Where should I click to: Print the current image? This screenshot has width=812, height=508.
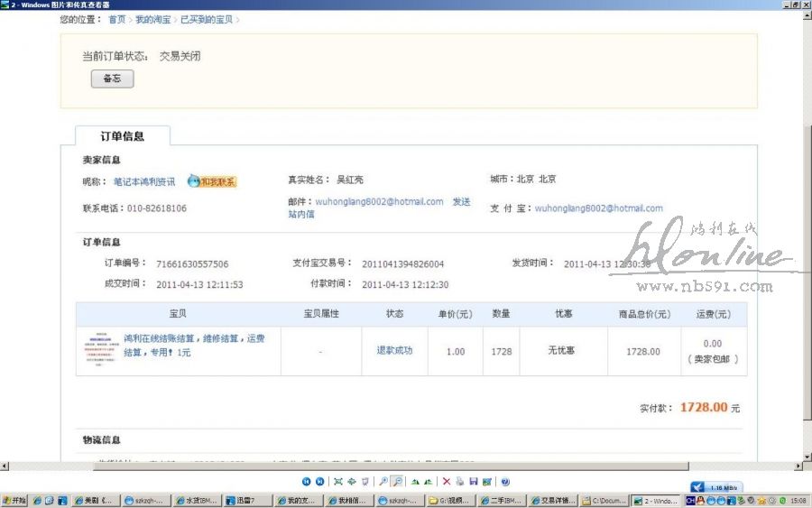(460, 482)
